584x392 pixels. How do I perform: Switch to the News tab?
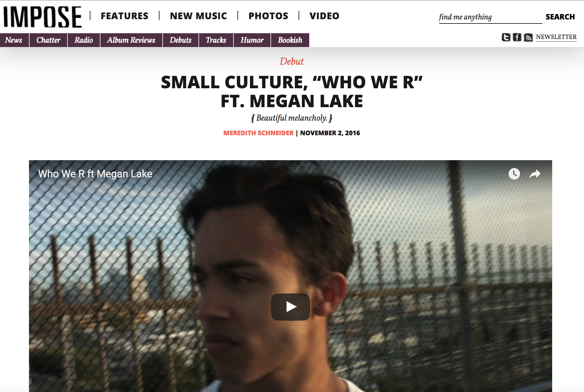(14, 40)
